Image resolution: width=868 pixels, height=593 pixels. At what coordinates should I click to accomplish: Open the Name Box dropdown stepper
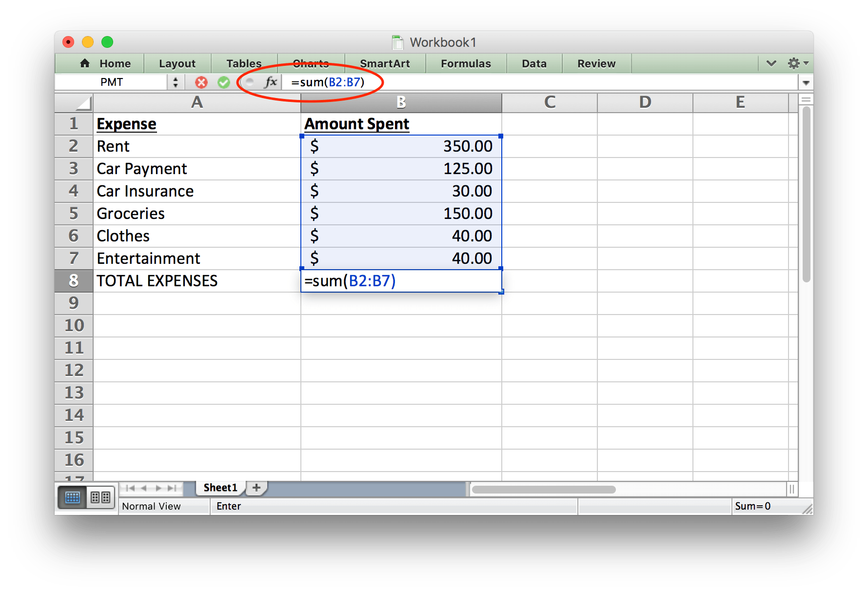176,82
